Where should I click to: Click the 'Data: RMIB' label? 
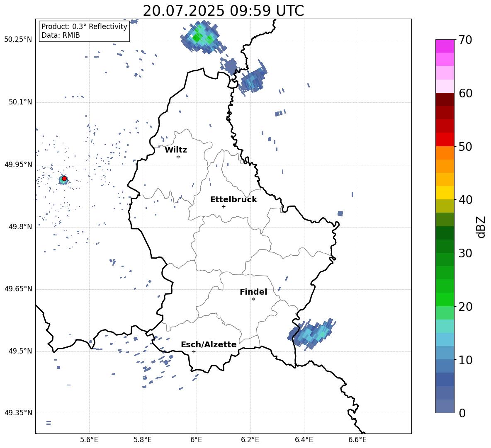click(61, 35)
